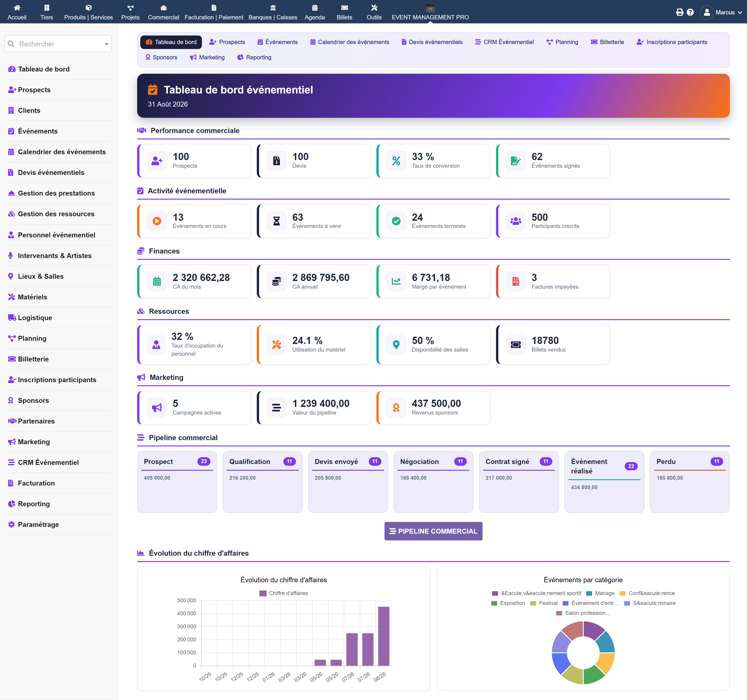The width and height of the screenshot is (747, 700).
Task: Click the Événements signés contract icon
Action: (516, 161)
